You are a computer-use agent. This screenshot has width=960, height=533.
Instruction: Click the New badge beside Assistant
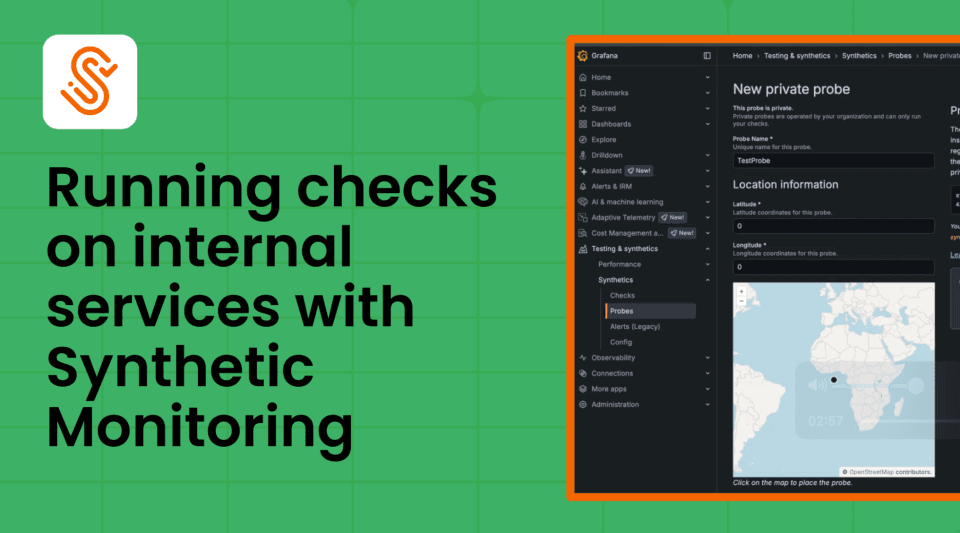(x=639, y=171)
